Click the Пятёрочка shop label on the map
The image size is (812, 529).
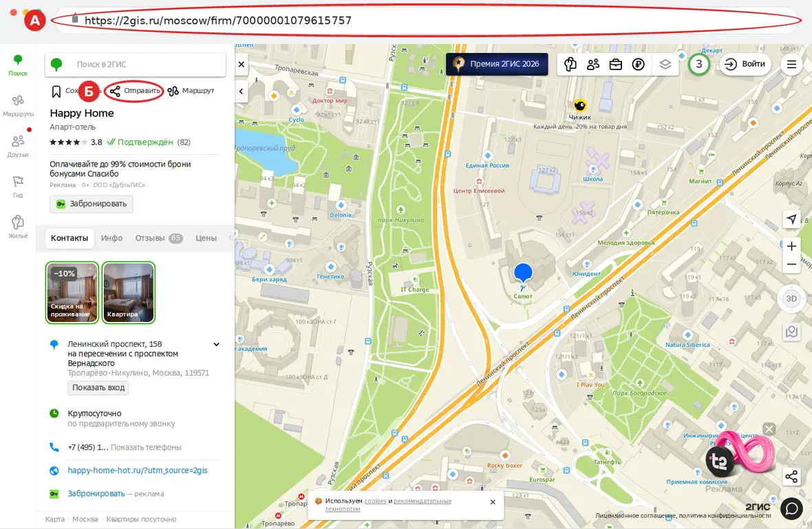pyautogui.click(x=663, y=213)
